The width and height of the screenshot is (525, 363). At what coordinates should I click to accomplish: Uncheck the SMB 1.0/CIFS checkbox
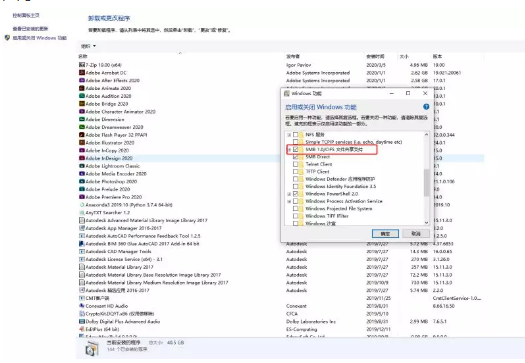point(296,149)
